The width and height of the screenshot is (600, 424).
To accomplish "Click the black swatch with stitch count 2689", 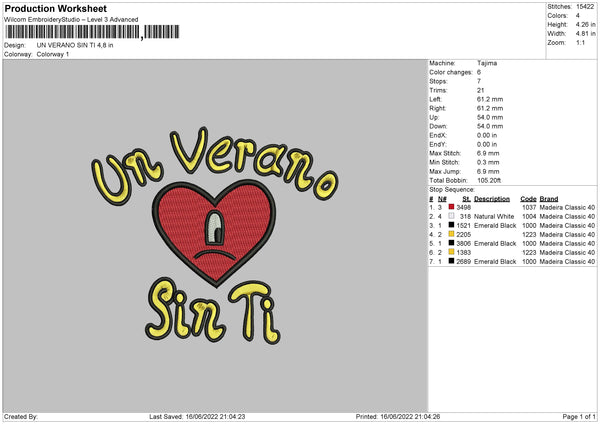I will tap(452, 261).
